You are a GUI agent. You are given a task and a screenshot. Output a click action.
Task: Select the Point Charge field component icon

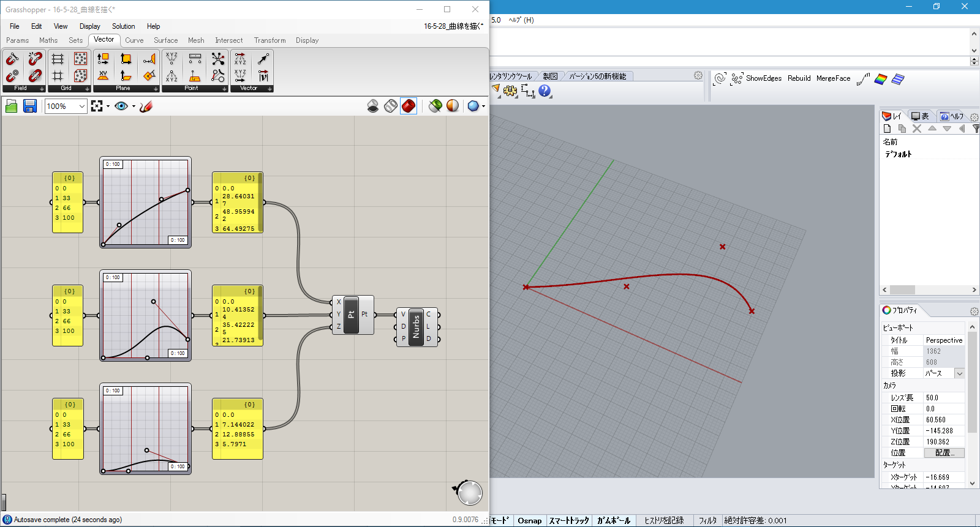pos(12,76)
